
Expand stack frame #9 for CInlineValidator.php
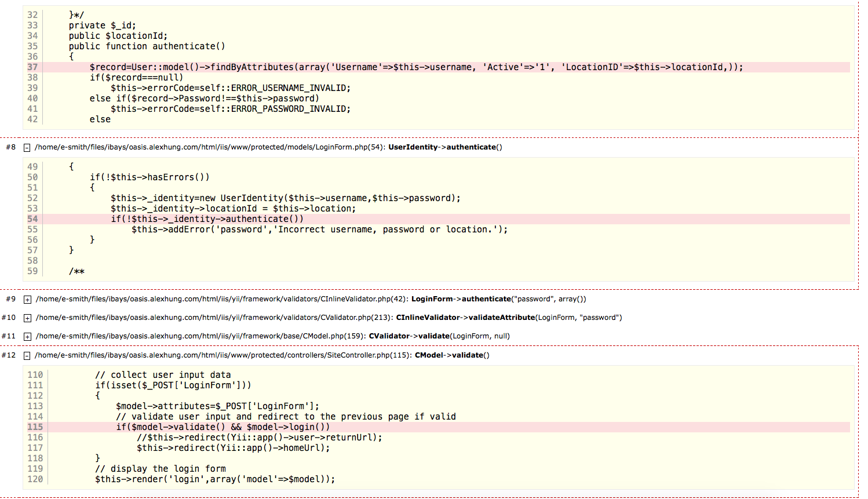point(27,299)
